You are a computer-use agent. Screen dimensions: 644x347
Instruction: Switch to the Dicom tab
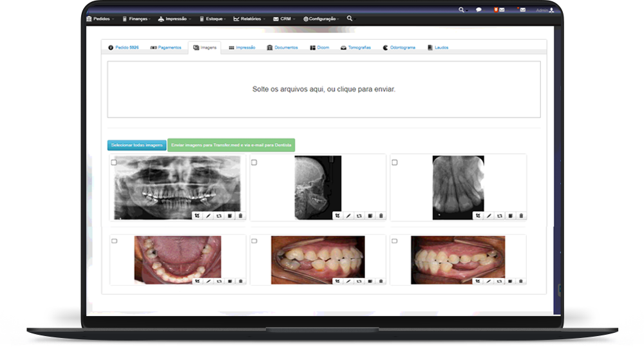point(319,48)
